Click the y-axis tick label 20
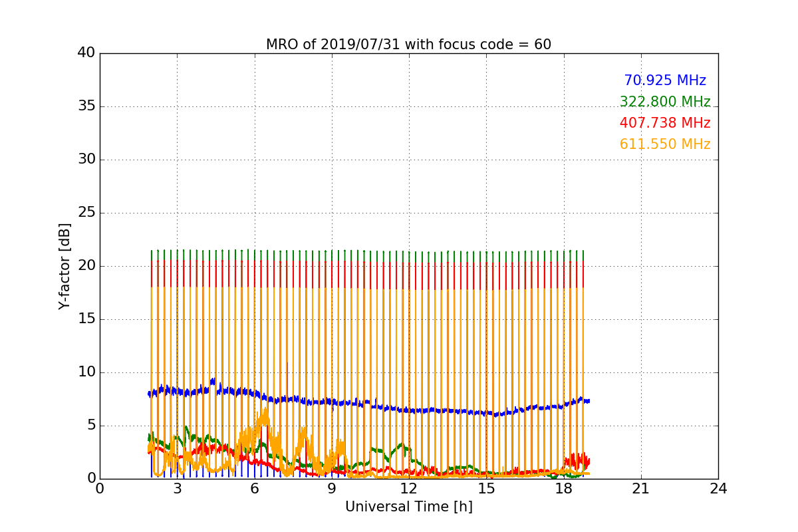The height and width of the screenshot is (532, 798). [86, 266]
